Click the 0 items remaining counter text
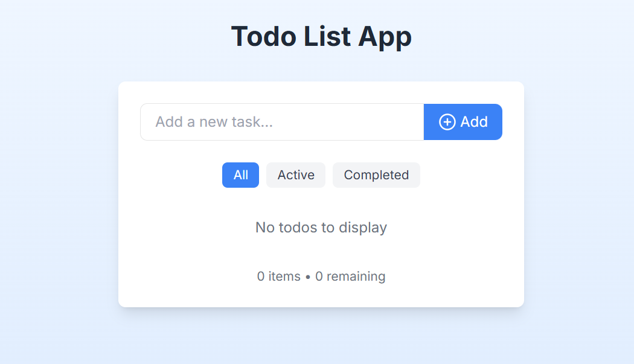634x364 pixels. click(x=321, y=276)
